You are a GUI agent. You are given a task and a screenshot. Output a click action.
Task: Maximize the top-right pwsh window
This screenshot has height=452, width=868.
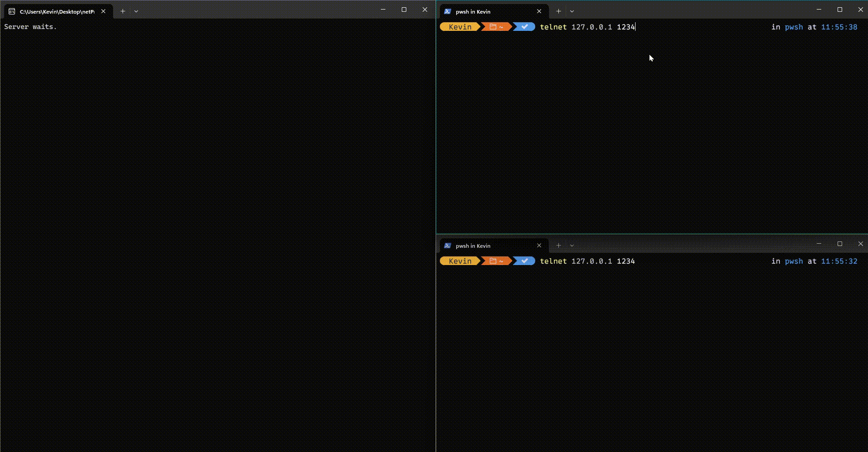tap(840, 10)
